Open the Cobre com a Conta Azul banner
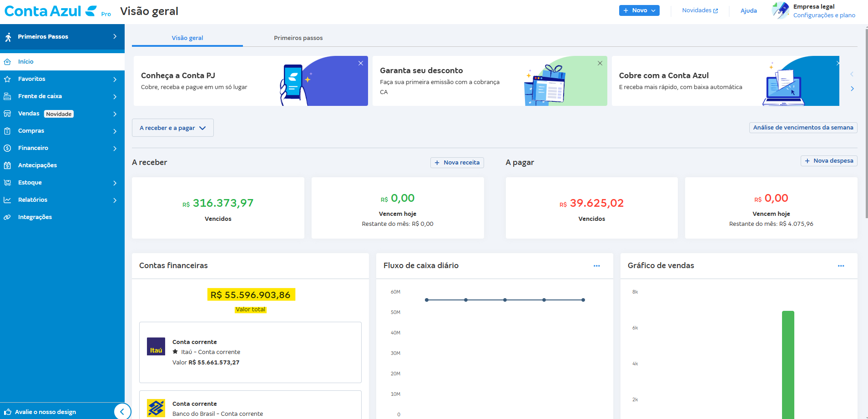Screen dimensions: 868x419 tap(726, 81)
